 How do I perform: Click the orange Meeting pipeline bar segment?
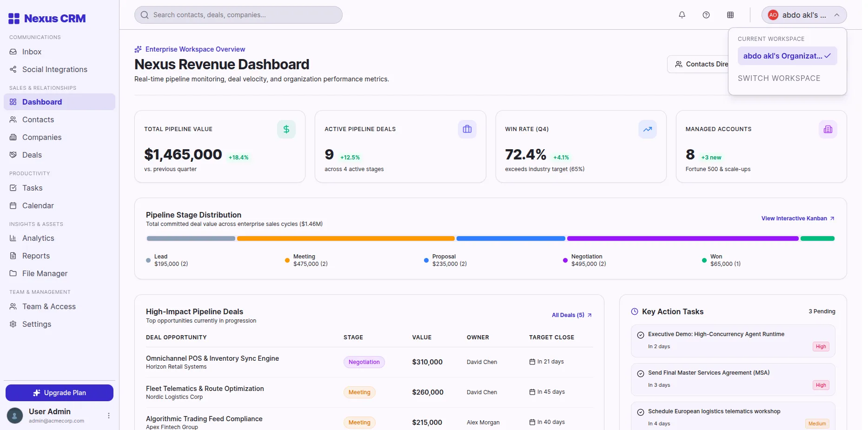(346, 238)
